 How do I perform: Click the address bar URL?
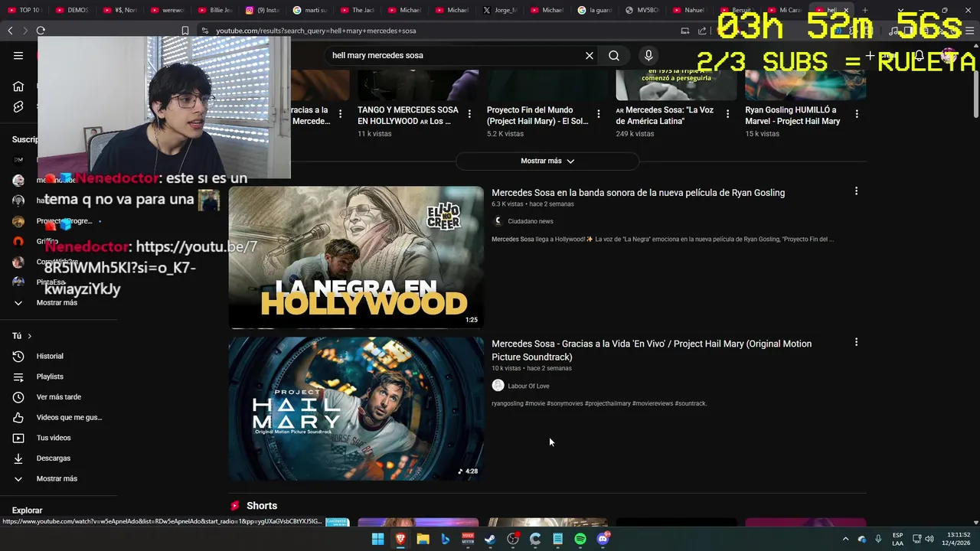[315, 31]
